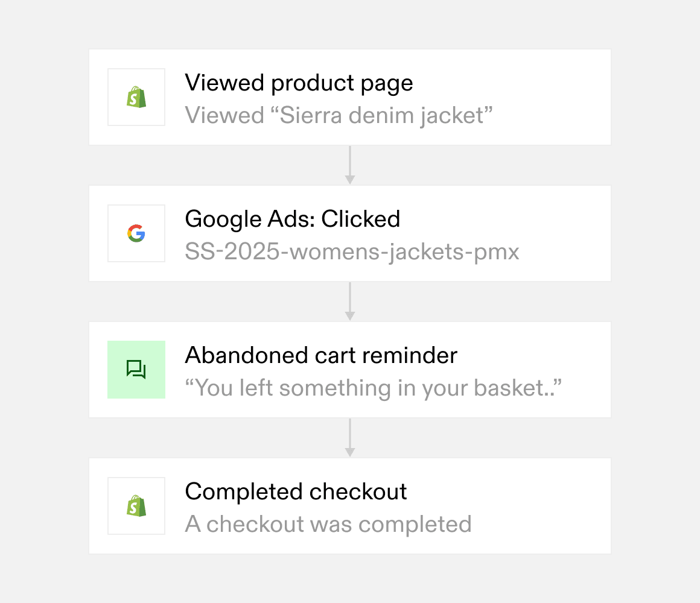Click the A checkout was completed text
The height and width of the screenshot is (603, 700).
[x=328, y=524]
